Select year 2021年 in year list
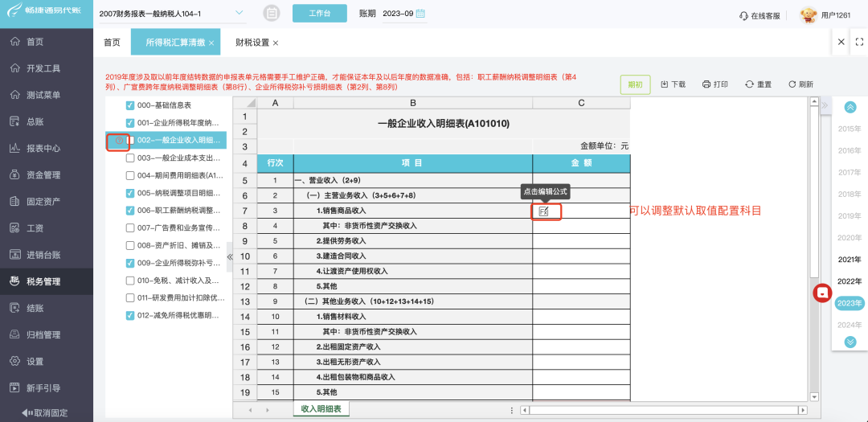The height and width of the screenshot is (422, 868). tap(850, 259)
